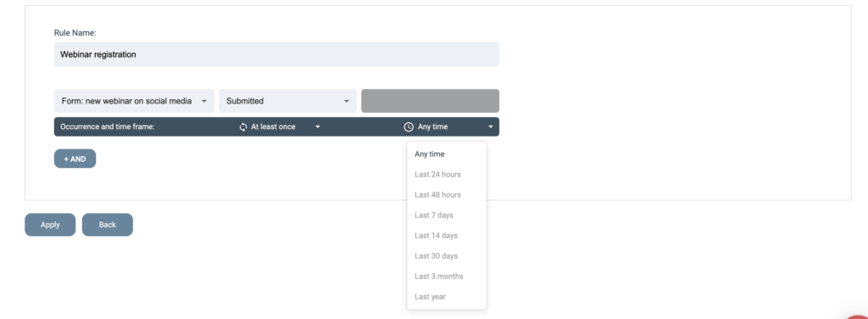Click the clock time frame icon

[x=409, y=126]
